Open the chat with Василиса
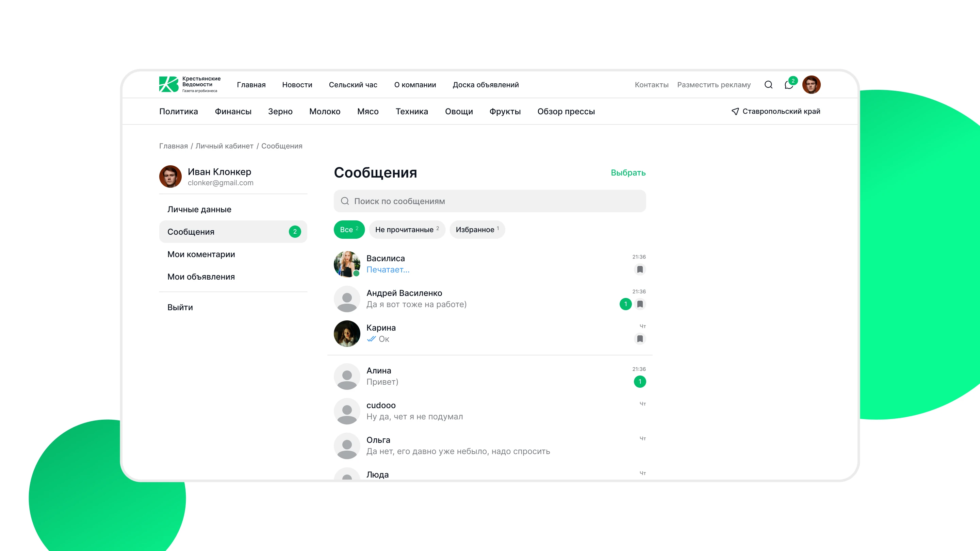The image size is (980, 551). pos(490,264)
